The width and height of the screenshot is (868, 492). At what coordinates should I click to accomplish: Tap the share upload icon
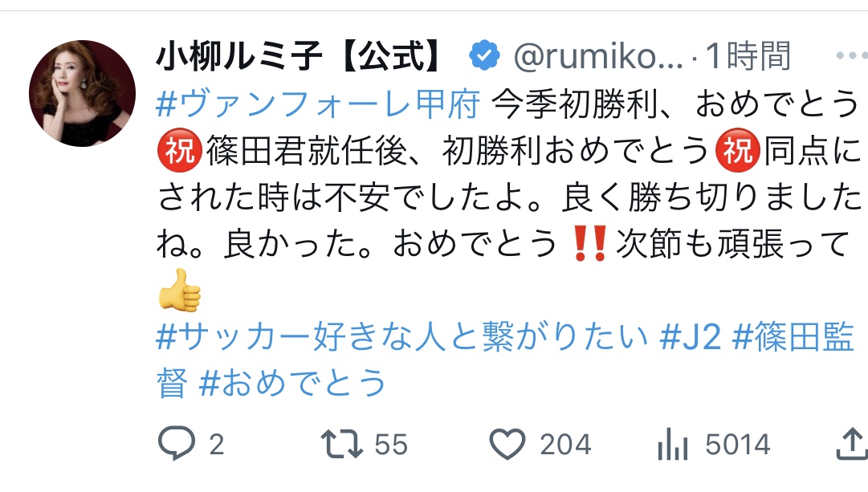(x=851, y=444)
